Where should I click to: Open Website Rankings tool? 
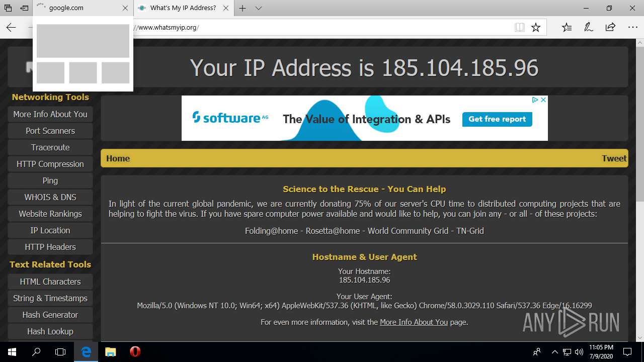tap(50, 214)
